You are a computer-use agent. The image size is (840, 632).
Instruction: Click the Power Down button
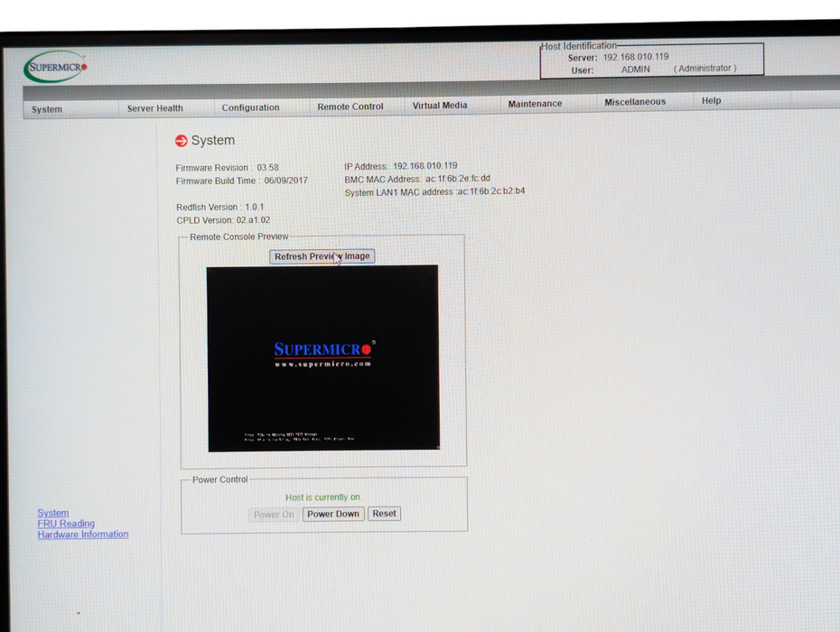tap(333, 514)
